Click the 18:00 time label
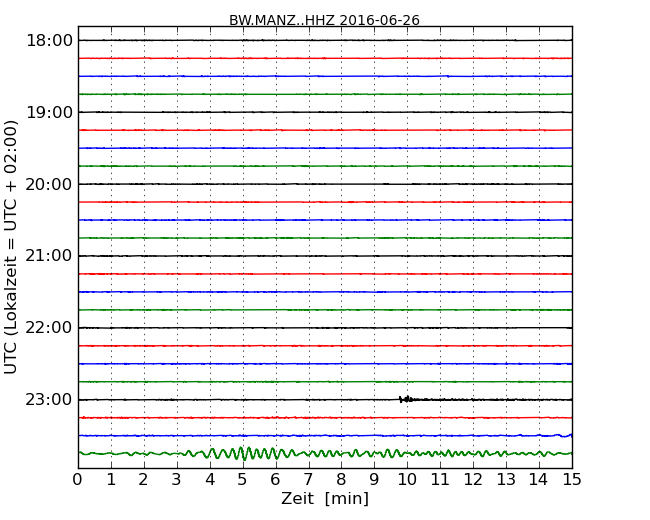Screen dimensions: 650x520 click(x=49, y=41)
